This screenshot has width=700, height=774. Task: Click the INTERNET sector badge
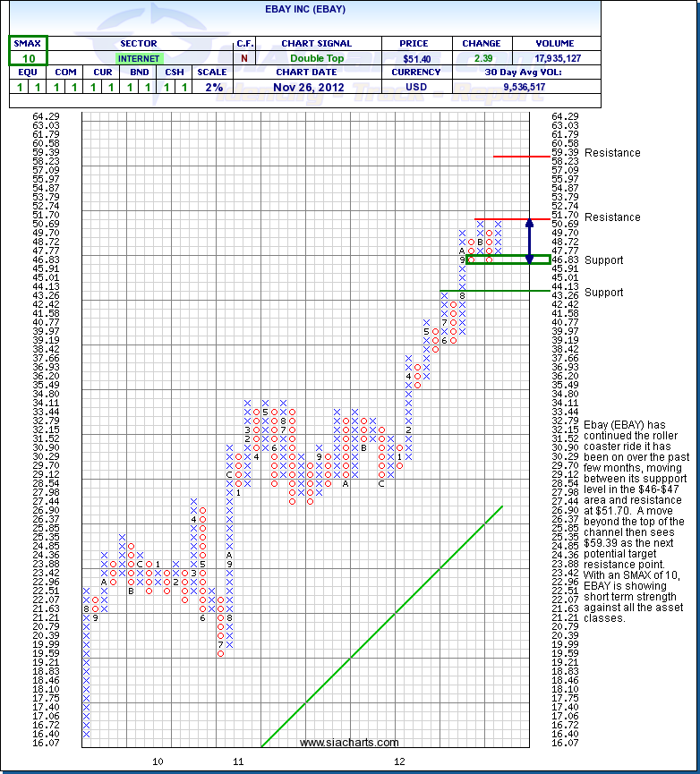click(139, 58)
